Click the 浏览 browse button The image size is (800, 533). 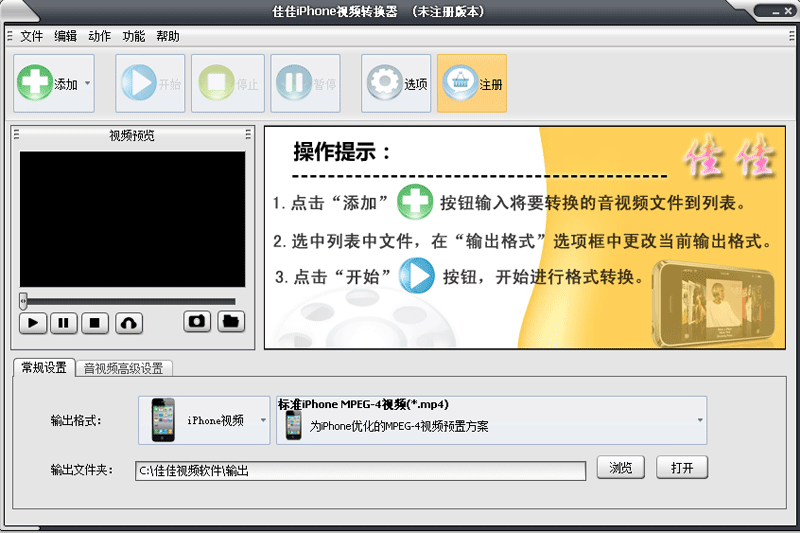[x=620, y=468]
